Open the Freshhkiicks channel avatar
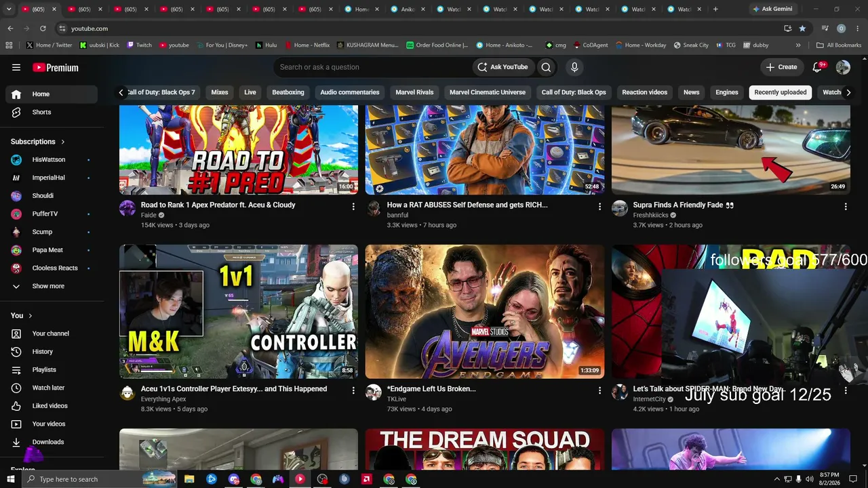This screenshot has height=488, width=868. (x=620, y=208)
